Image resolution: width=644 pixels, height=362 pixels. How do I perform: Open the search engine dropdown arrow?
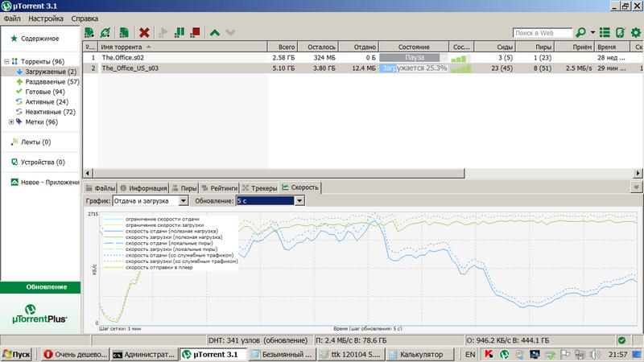592,32
